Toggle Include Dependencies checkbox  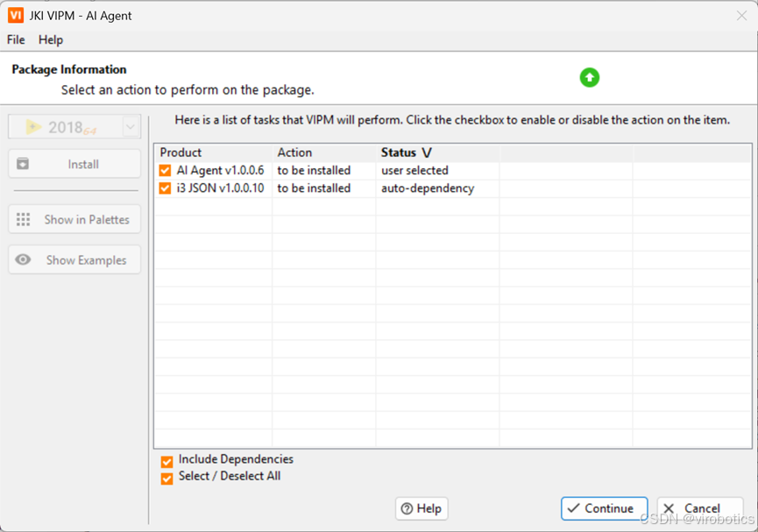[x=166, y=462]
